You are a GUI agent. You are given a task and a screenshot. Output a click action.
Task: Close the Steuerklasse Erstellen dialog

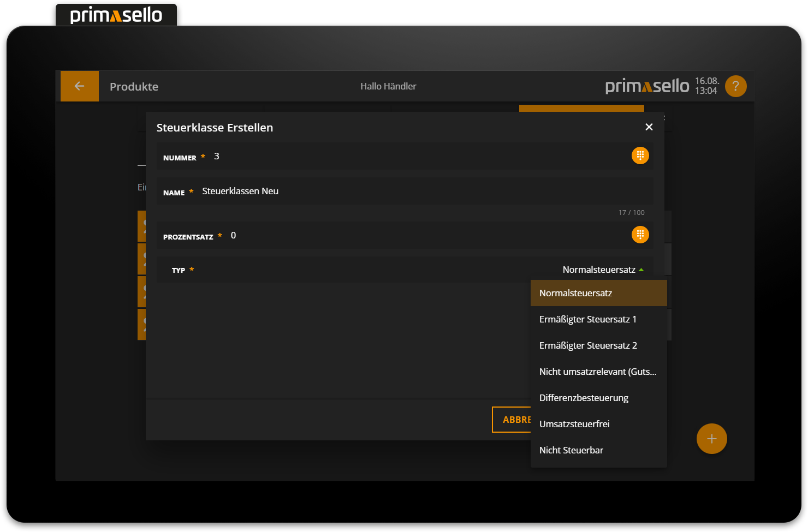pos(649,127)
